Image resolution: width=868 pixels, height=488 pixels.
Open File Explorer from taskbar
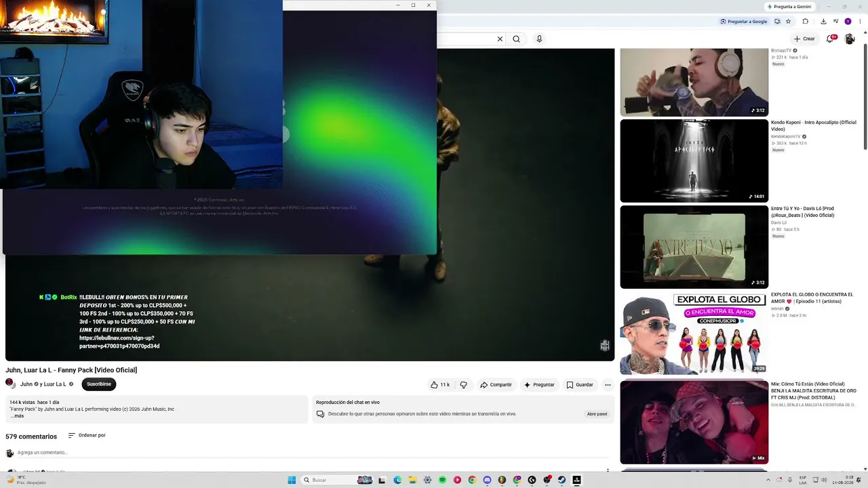click(x=412, y=480)
